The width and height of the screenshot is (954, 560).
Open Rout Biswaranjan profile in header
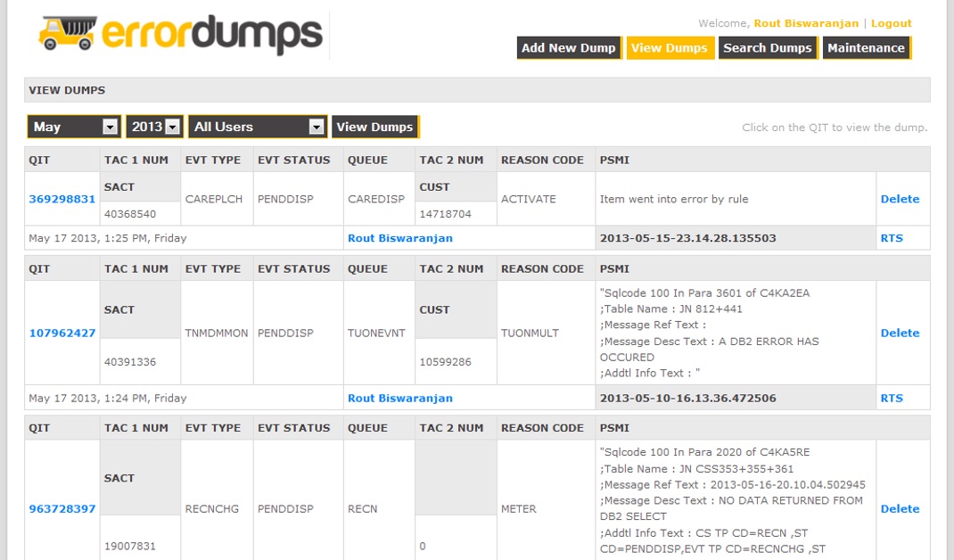click(x=806, y=23)
